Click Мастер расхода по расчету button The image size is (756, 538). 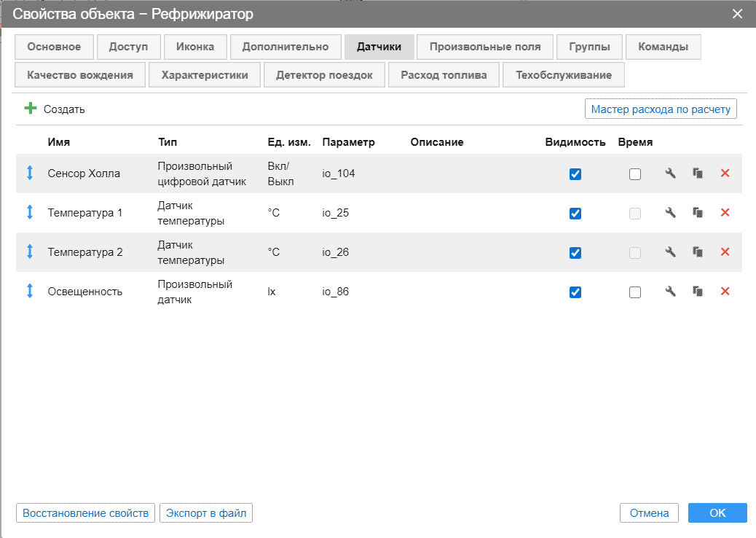[661, 109]
